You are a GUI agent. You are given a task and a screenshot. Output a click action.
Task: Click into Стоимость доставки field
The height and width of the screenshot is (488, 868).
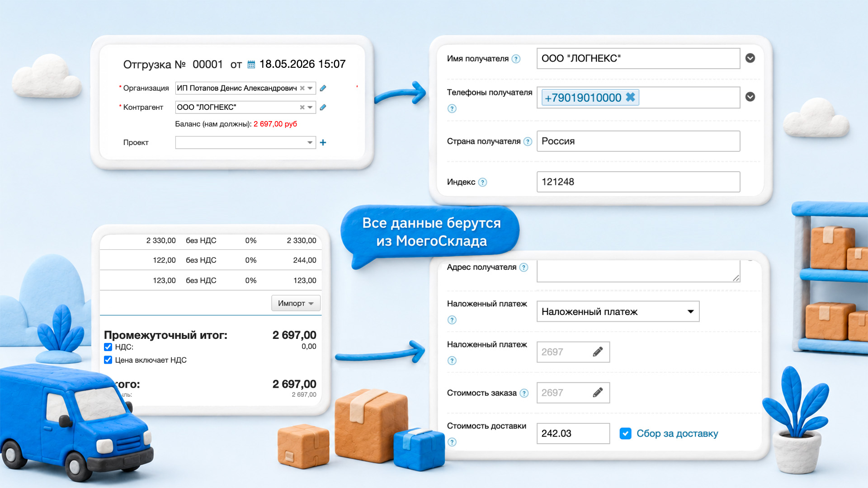pos(573,433)
